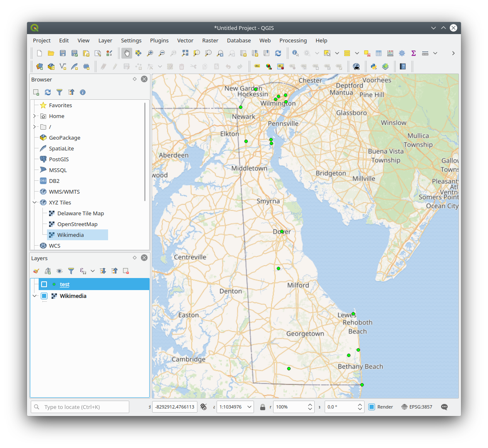The width and height of the screenshot is (488, 448).
Task: Open filter by expression dropdown arrow in Layers
Action: [x=92, y=271]
